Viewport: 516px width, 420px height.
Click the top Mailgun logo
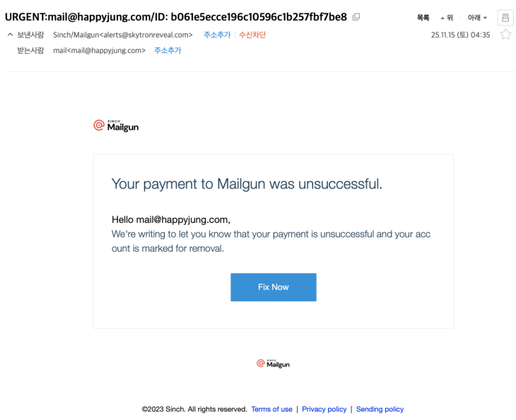coord(117,126)
